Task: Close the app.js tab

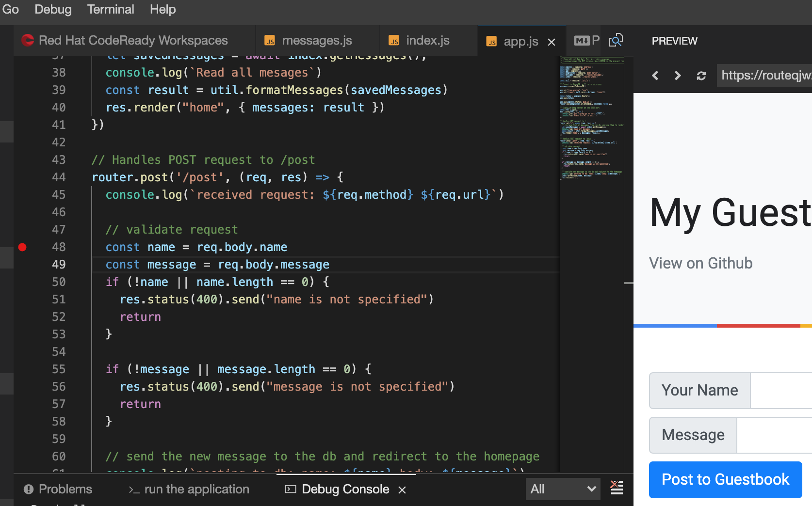Action: (x=552, y=42)
